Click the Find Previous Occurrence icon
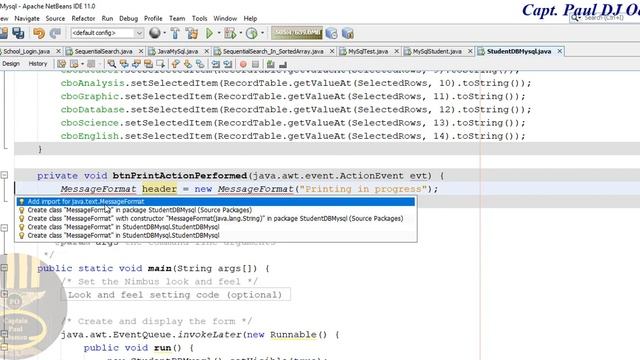 tap(124, 64)
